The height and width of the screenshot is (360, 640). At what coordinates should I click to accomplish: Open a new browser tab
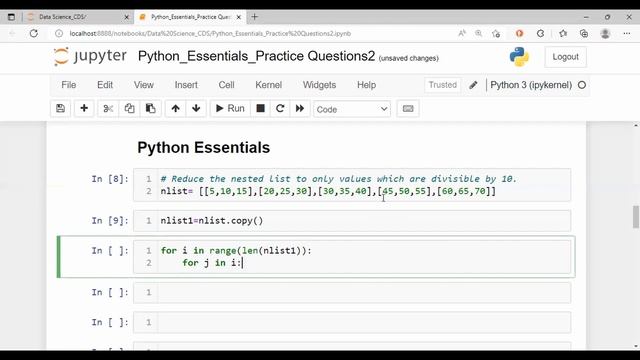tap(255, 17)
